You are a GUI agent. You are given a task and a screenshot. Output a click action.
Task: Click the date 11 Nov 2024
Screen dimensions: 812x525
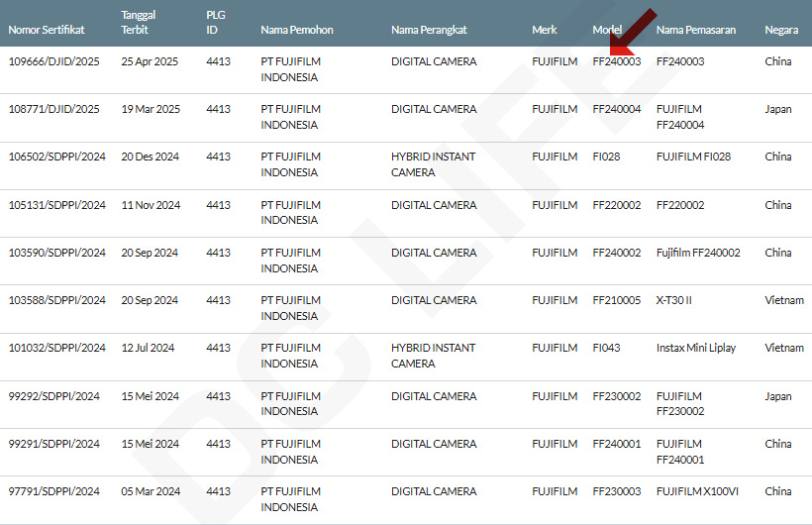coord(151,205)
